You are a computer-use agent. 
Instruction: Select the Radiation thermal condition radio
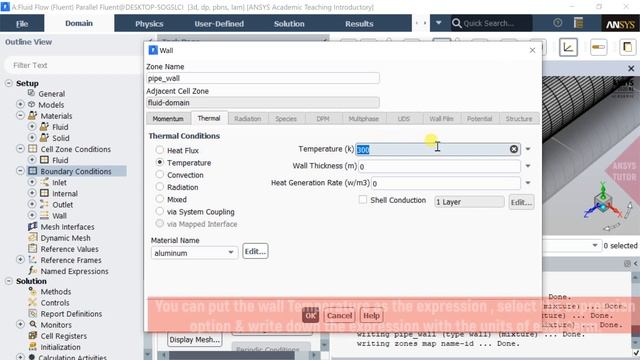click(x=160, y=187)
